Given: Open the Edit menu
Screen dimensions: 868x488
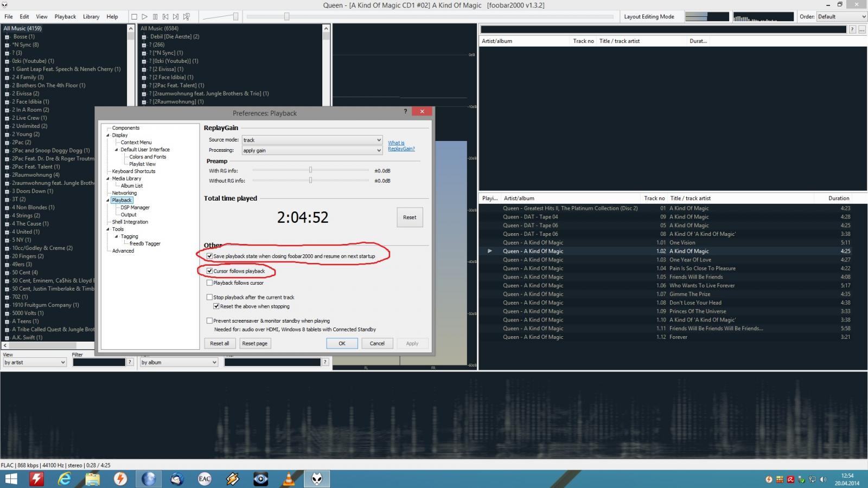Looking at the screenshot, I should [24, 17].
